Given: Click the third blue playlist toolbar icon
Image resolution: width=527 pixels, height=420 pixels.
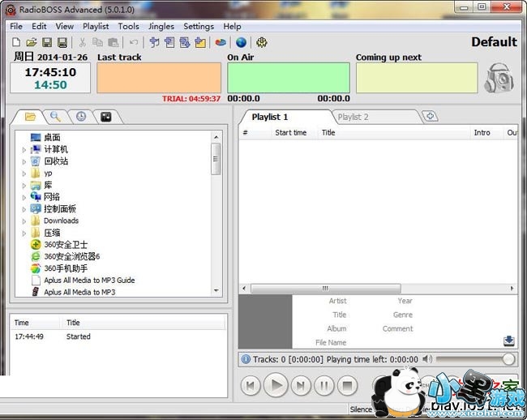Looking at the screenshot, I should click(185, 42).
